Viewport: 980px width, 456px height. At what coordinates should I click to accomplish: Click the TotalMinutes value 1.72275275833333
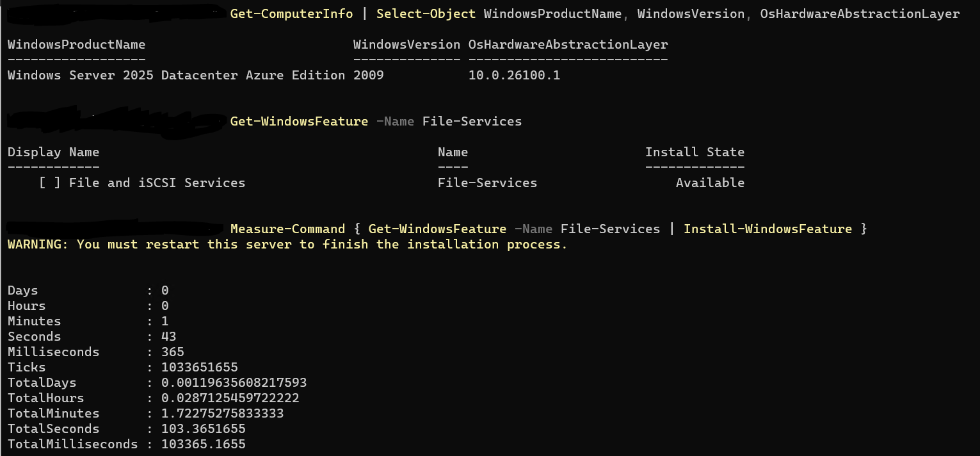coord(222,413)
